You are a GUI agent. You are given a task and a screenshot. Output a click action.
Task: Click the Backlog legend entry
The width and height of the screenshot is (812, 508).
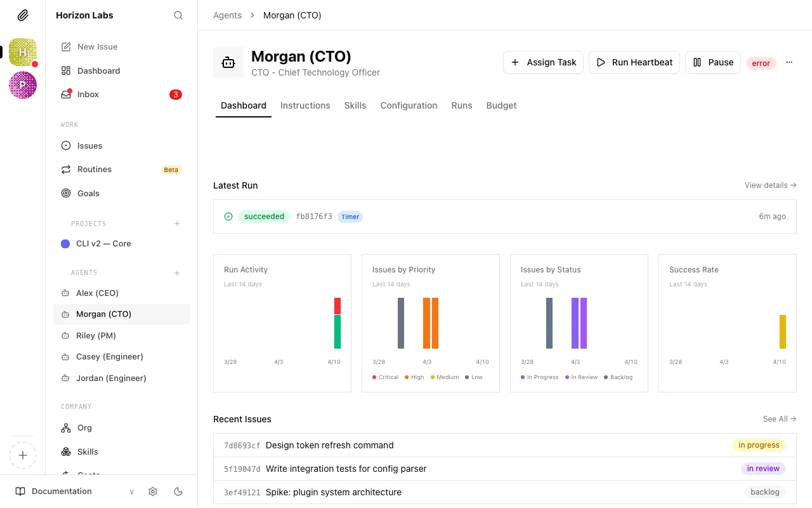(619, 377)
